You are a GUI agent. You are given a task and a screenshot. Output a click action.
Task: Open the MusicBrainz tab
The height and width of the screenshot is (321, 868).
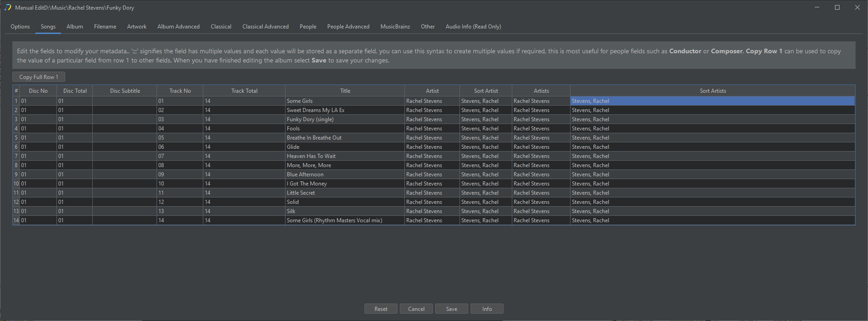coord(395,27)
